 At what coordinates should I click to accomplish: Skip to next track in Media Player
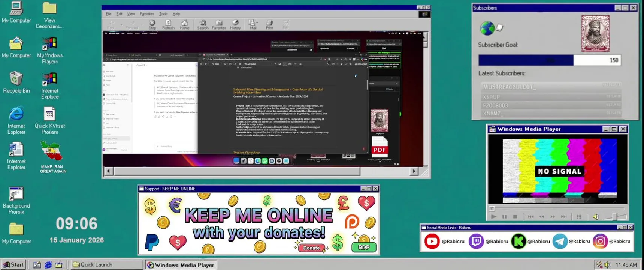[564, 217]
